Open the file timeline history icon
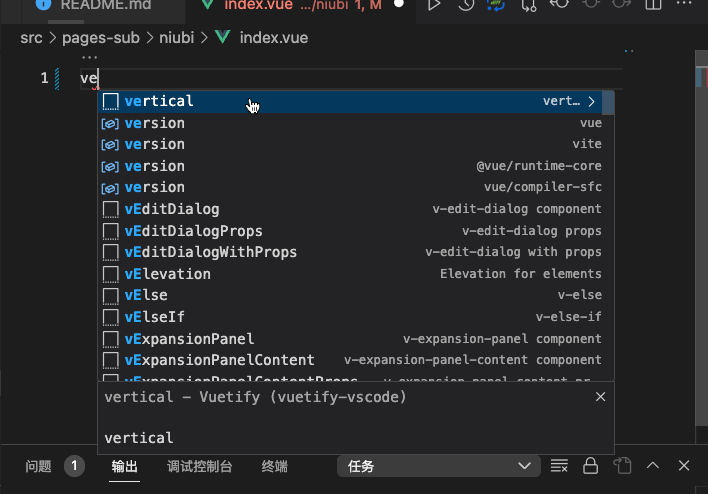The width and height of the screenshot is (708, 494). (x=466, y=5)
